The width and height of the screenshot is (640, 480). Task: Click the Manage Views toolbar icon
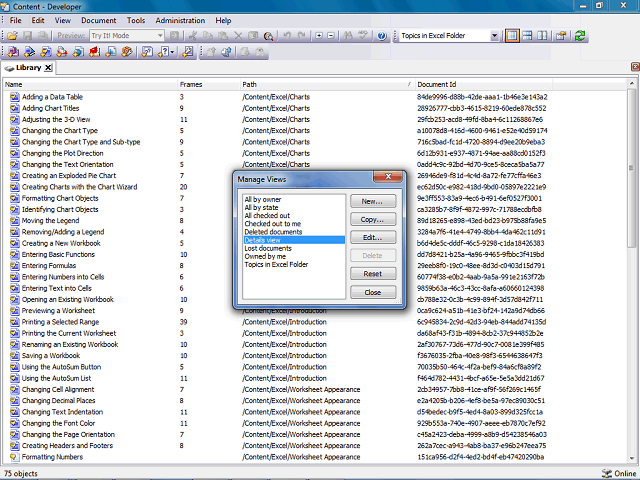[561, 36]
